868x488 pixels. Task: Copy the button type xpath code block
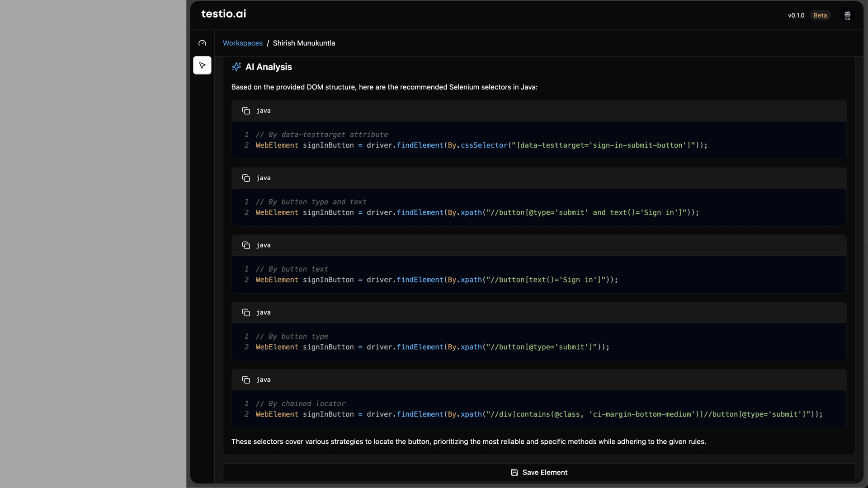[x=246, y=313]
